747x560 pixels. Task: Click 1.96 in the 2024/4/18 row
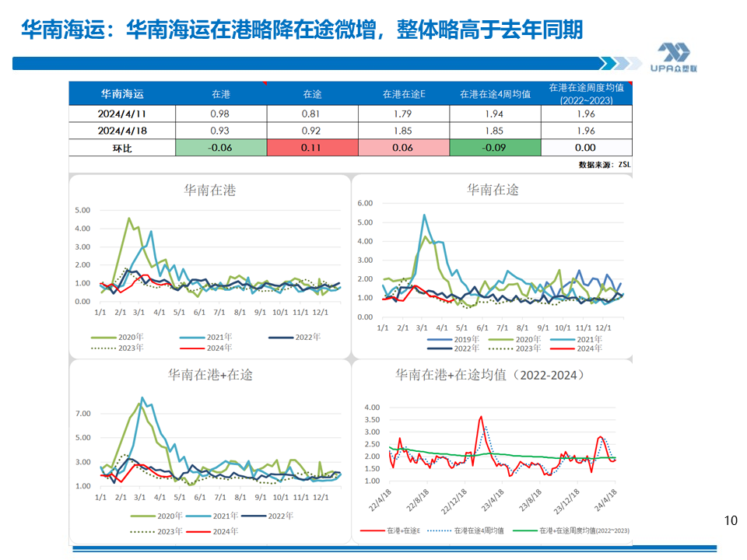586,131
